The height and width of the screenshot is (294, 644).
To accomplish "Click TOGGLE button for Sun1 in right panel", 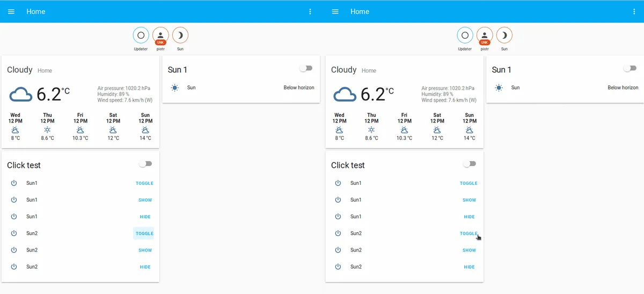I will coord(469,183).
